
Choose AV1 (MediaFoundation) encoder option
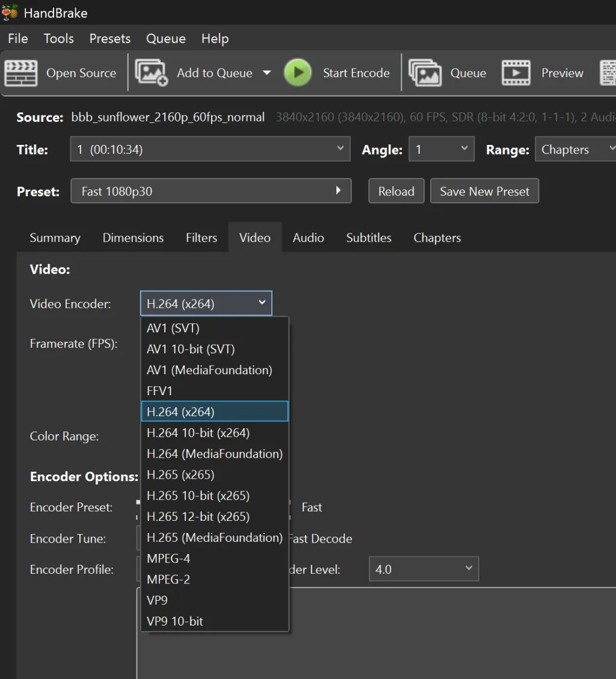(x=215, y=370)
